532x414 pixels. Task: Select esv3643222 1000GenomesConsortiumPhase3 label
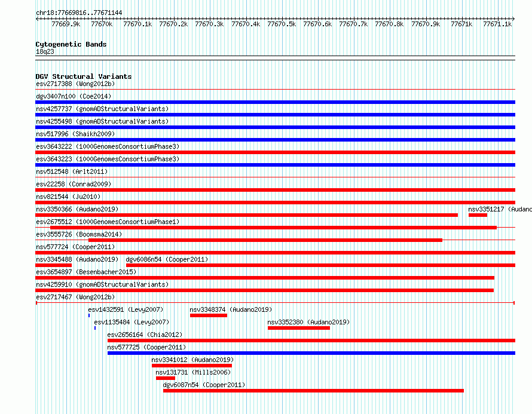108,146
